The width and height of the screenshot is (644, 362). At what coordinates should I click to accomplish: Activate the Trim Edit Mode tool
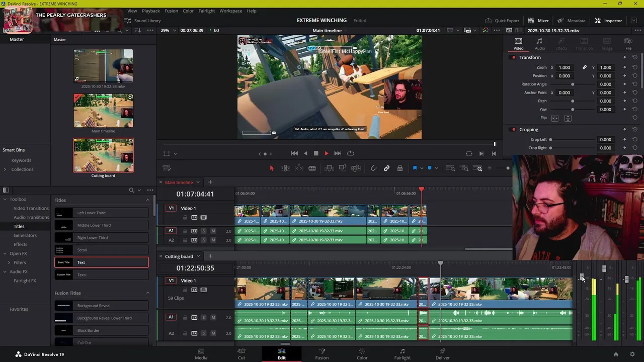click(285, 168)
